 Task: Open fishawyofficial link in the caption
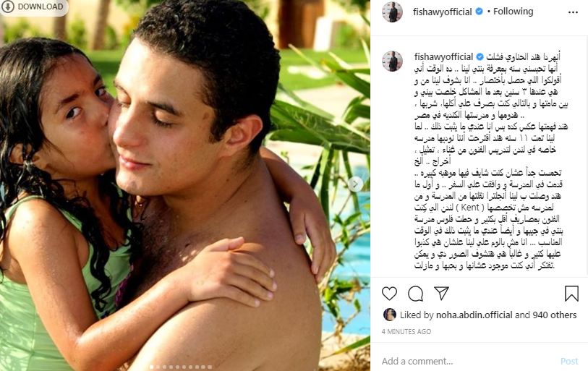(443, 57)
